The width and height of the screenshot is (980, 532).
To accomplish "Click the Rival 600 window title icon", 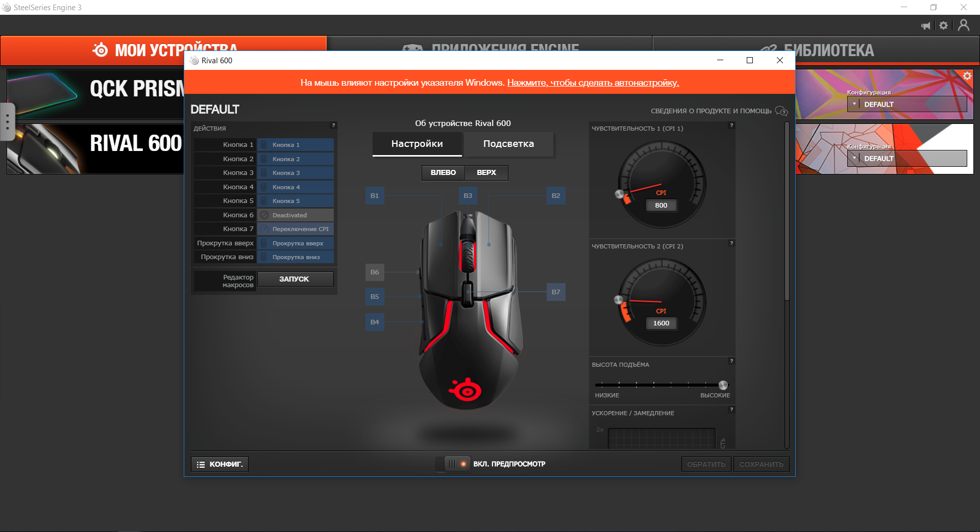I will click(x=194, y=61).
